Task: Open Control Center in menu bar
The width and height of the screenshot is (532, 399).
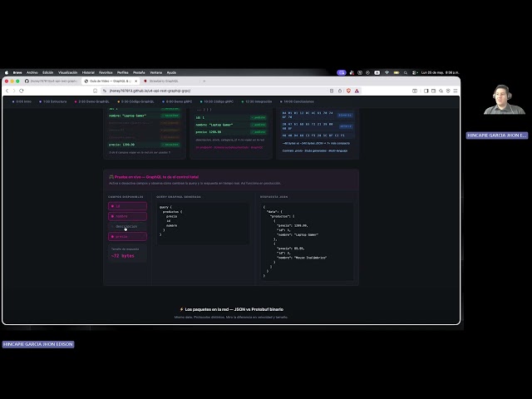Action: click(x=415, y=72)
